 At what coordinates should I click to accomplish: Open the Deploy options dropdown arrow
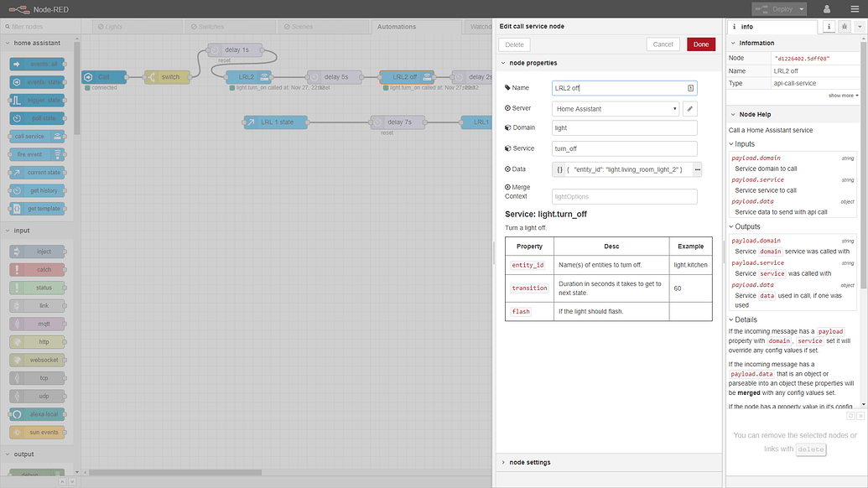pos(802,9)
